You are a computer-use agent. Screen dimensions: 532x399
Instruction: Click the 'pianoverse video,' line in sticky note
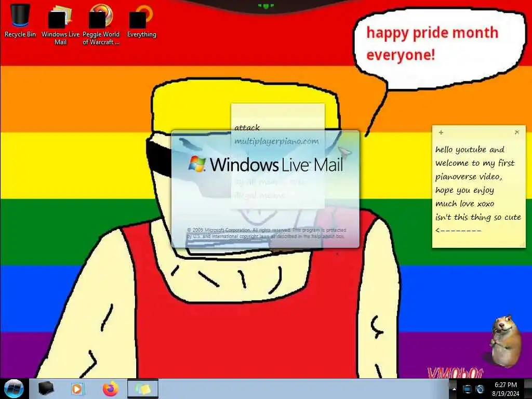point(469,177)
